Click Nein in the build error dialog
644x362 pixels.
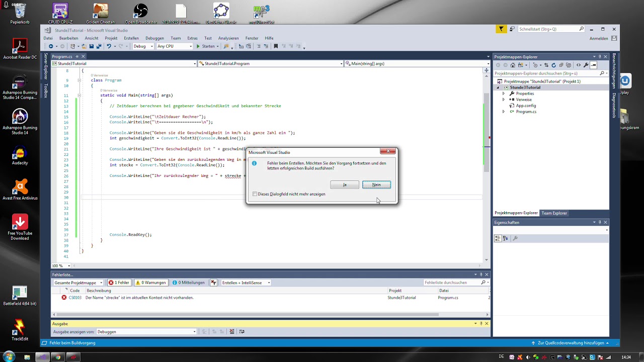(376, 185)
